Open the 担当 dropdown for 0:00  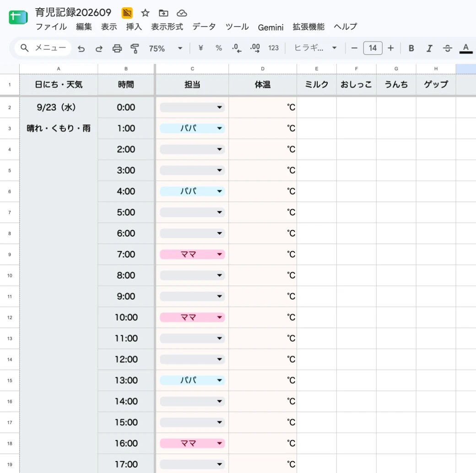tap(193, 107)
